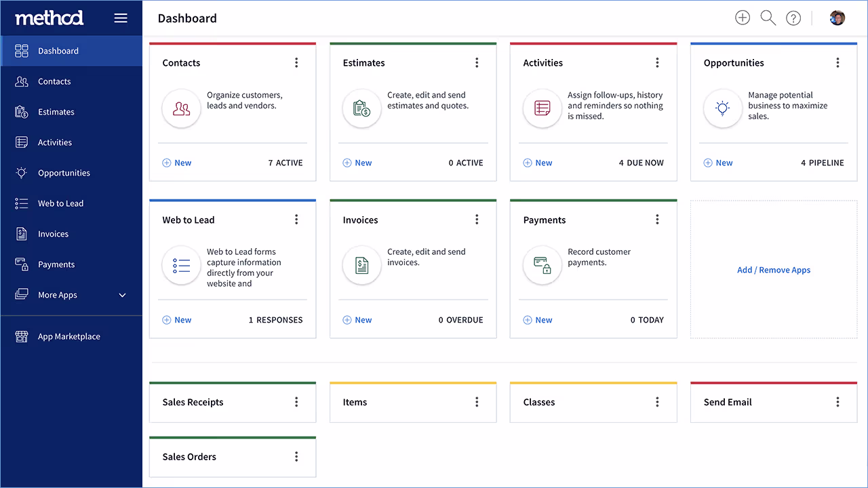Select the Contacts icon in the sidebar
The width and height of the screenshot is (868, 488).
tap(22, 81)
